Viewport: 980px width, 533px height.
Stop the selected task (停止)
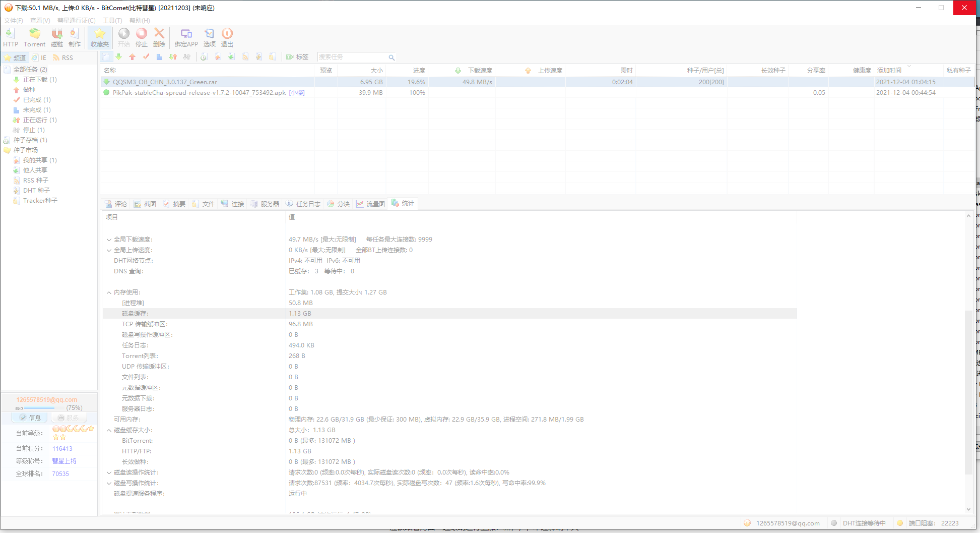(x=142, y=37)
